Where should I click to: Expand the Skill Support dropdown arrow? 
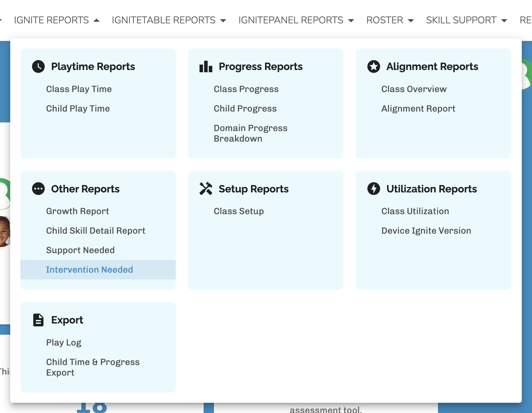click(504, 20)
